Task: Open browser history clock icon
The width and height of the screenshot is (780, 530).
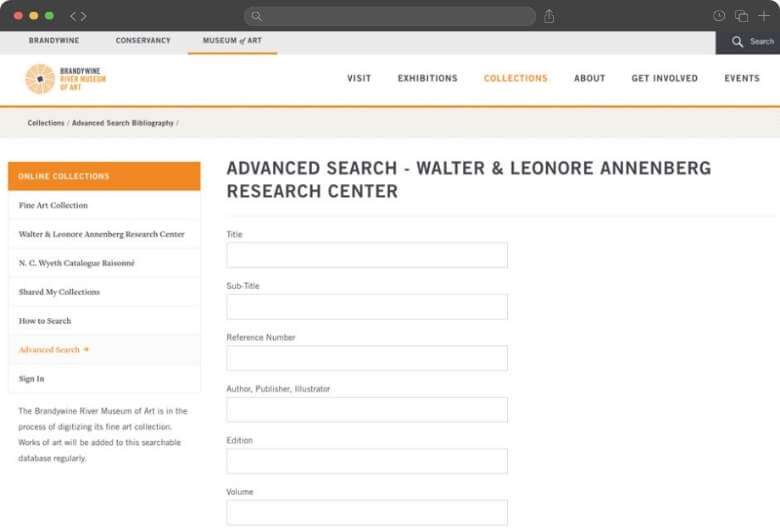Action: point(718,16)
